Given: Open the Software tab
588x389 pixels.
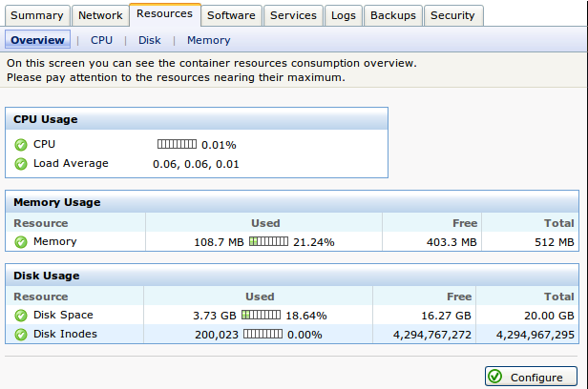Looking at the screenshot, I should pos(230,15).
